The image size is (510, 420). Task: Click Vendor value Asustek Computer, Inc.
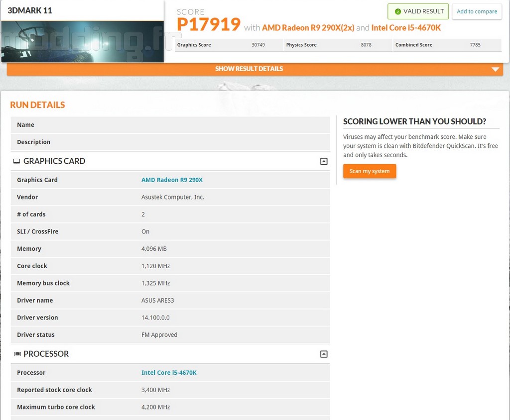tap(173, 197)
